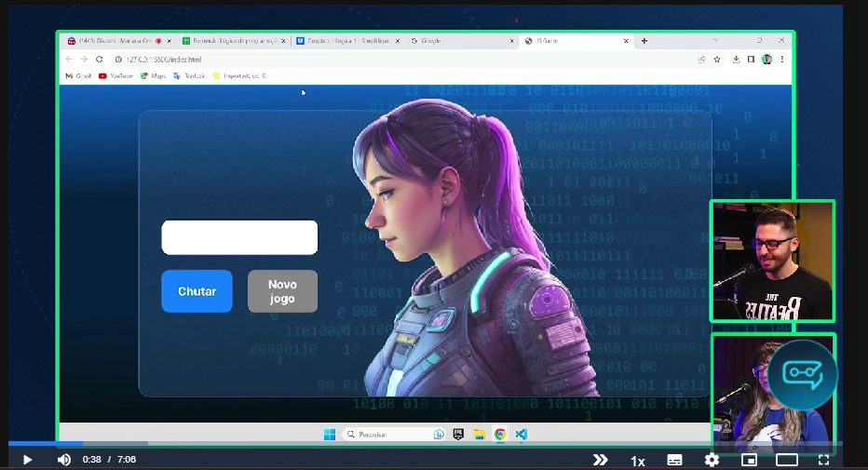Change the 1x playback speed
Image resolution: width=868 pixels, height=470 pixels.
point(638,461)
